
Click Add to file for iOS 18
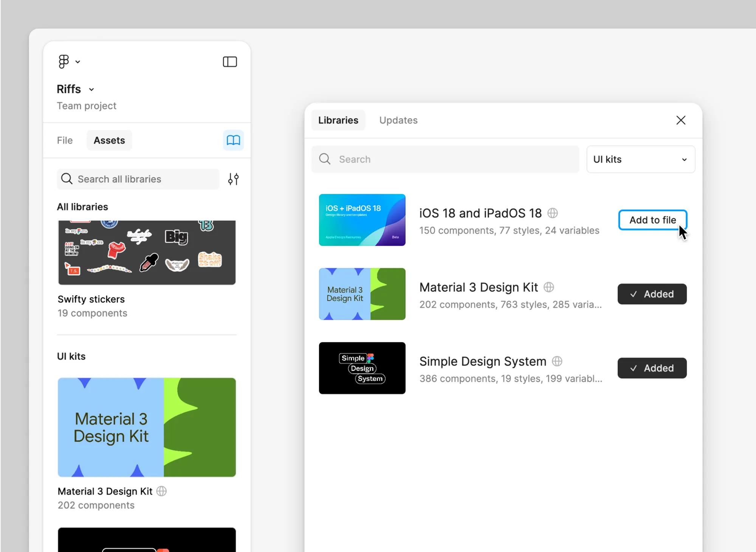(x=652, y=220)
